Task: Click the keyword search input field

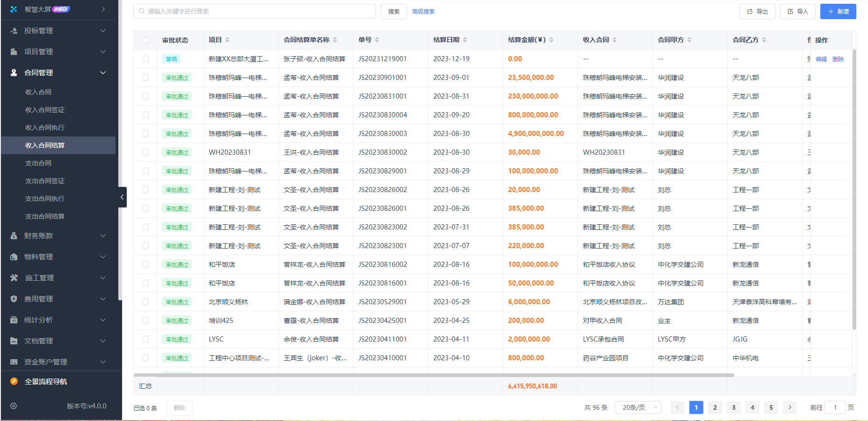Action: [x=255, y=11]
